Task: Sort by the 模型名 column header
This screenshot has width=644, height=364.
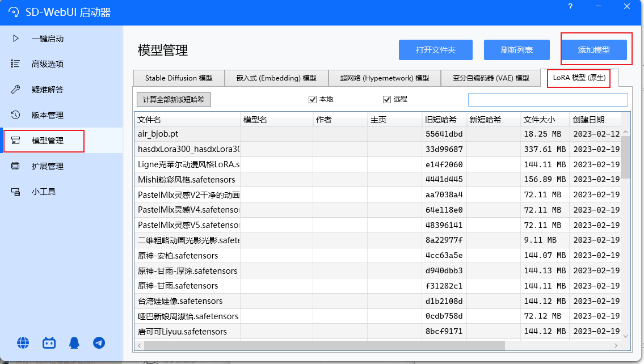Action: click(277, 120)
